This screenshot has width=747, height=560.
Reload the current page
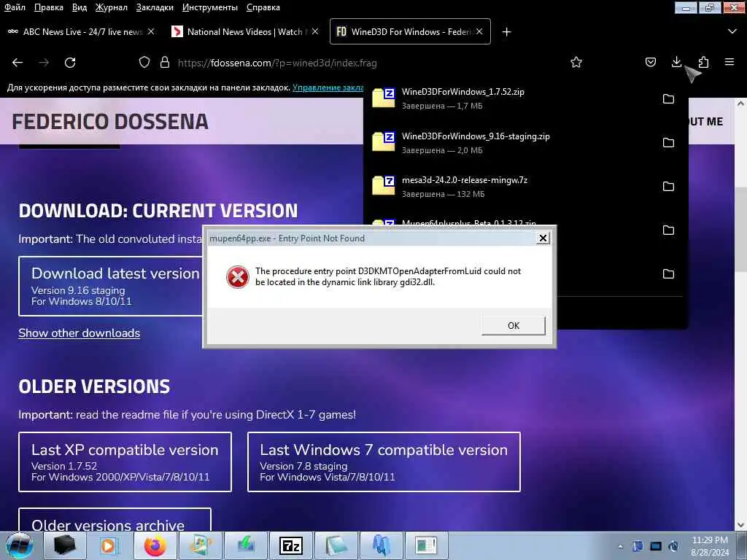(x=70, y=63)
